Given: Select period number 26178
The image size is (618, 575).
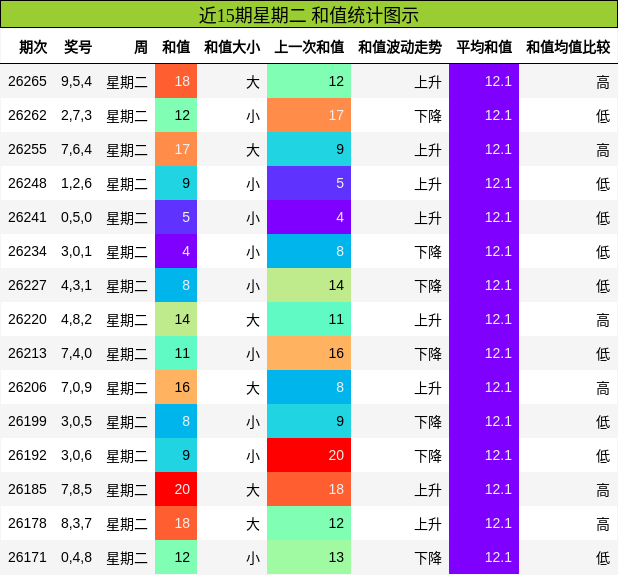Looking at the screenshot, I should point(27,523).
